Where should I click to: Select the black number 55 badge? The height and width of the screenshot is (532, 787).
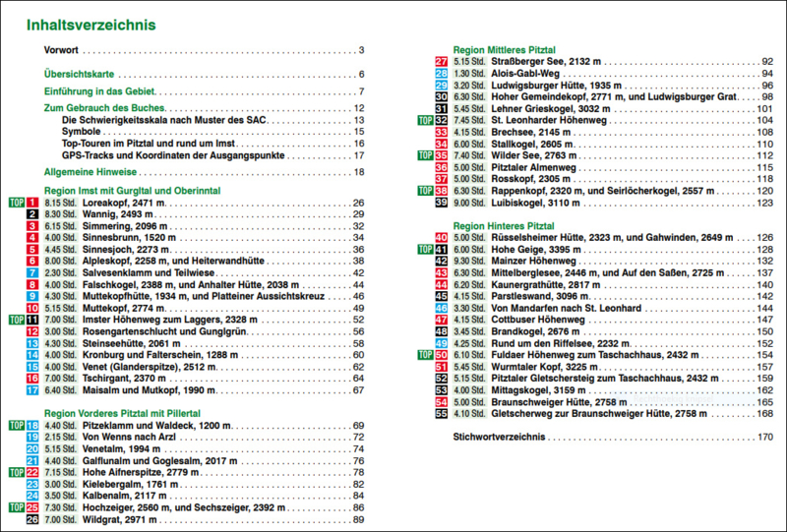click(x=441, y=414)
